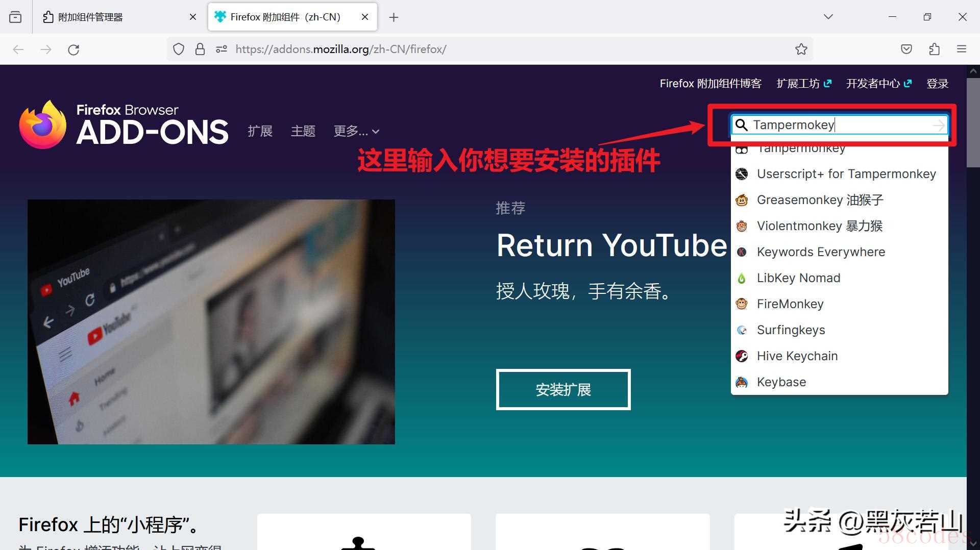Viewport: 980px width, 550px height.
Task: Select Userscript+ for Tampermonkey suggestion
Action: [x=839, y=174]
